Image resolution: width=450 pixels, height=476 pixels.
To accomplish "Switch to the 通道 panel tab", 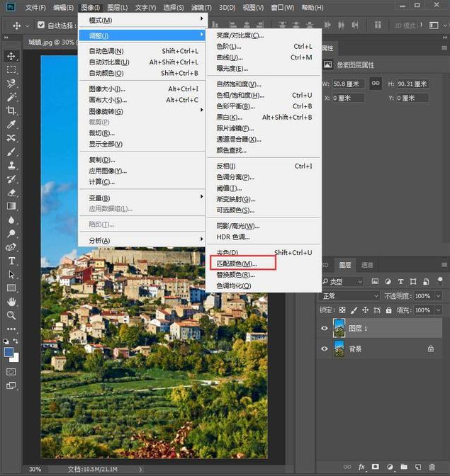I will coord(367,265).
